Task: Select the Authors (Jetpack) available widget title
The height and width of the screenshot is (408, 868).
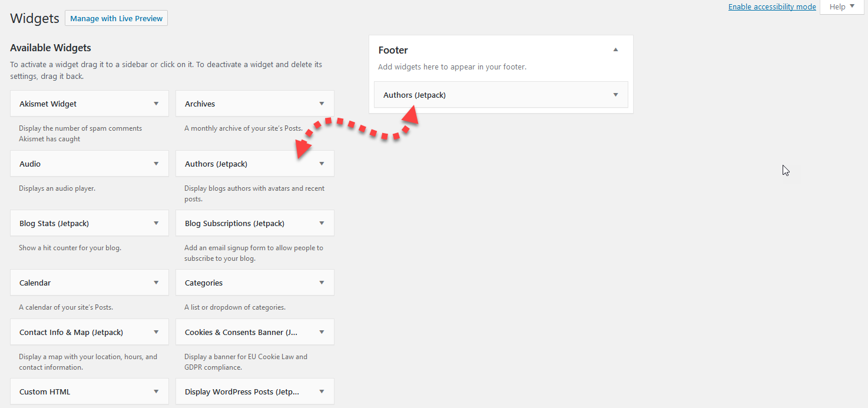Action: pos(216,164)
